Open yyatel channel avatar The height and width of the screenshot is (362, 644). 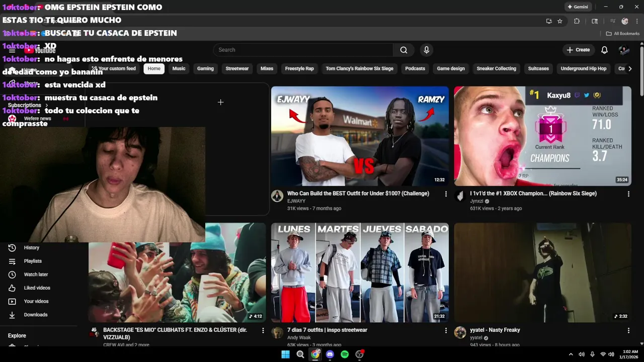click(460, 333)
